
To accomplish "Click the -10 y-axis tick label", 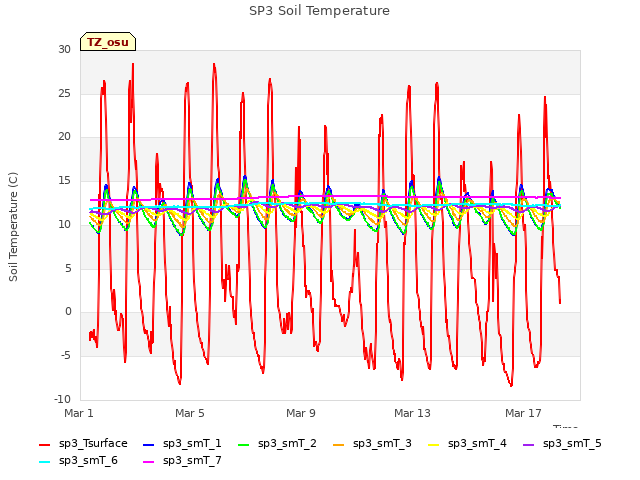I will (62, 399).
